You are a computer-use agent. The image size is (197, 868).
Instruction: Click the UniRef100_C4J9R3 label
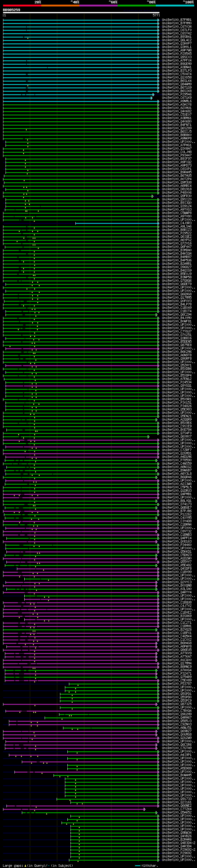coord(176,223)
